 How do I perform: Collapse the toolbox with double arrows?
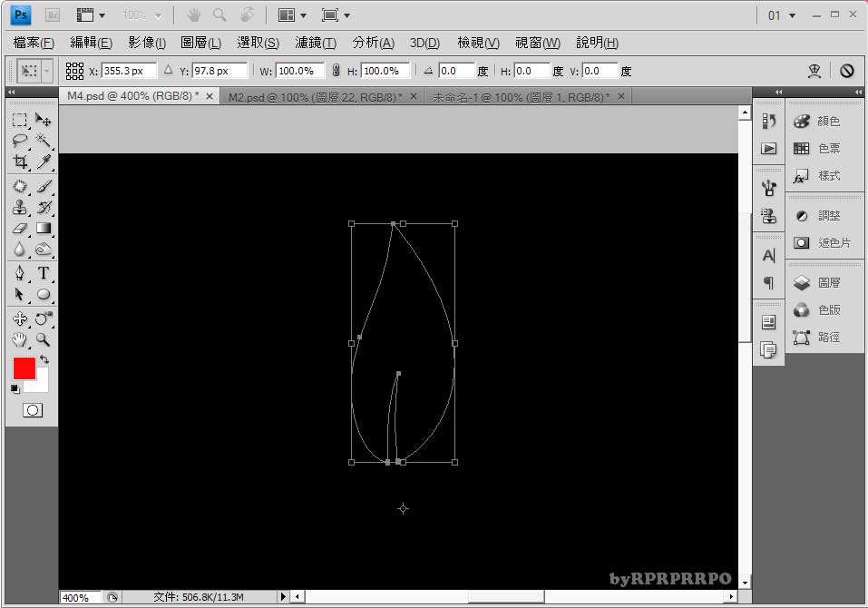click(x=12, y=93)
